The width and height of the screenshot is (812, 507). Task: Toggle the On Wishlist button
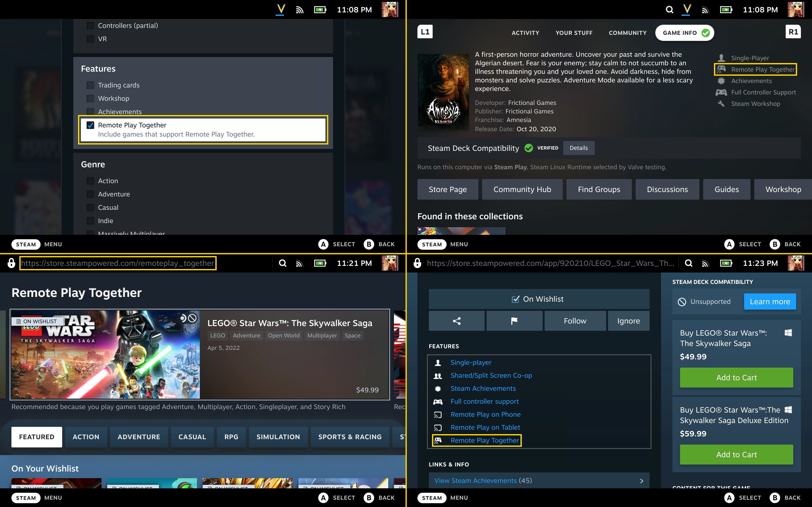point(539,299)
